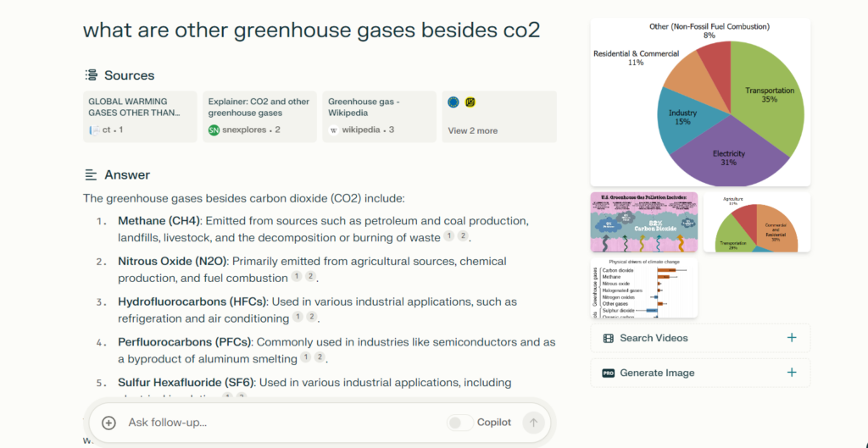Open the snexplores 'Explainer: CO2' source card
Screen dimensions: 868x448
click(x=259, y=117)
